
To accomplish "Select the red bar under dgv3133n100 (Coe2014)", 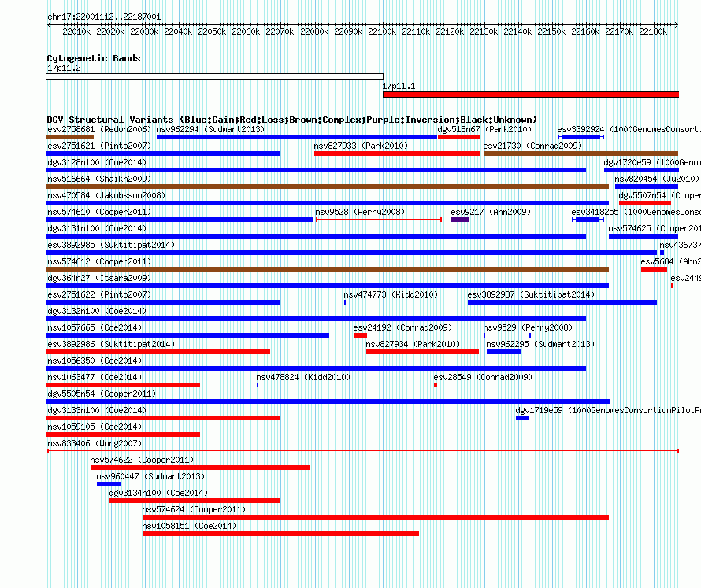I will 164,418.
